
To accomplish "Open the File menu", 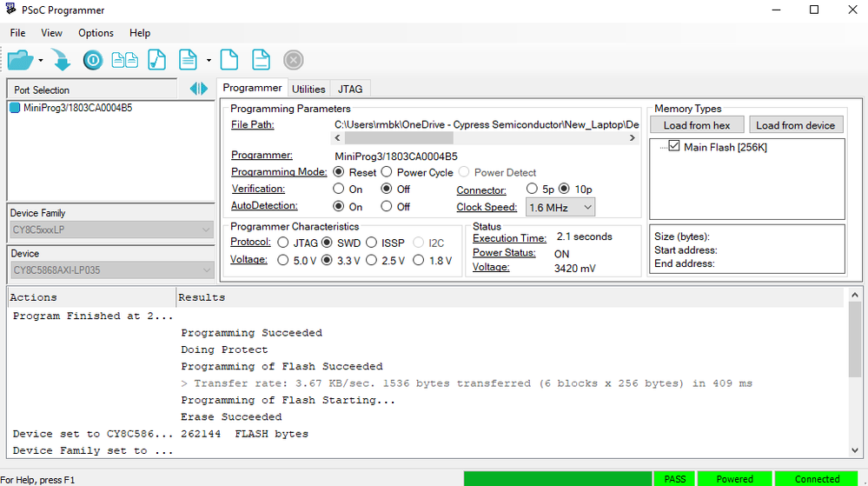I will click(x=17, y=33).
